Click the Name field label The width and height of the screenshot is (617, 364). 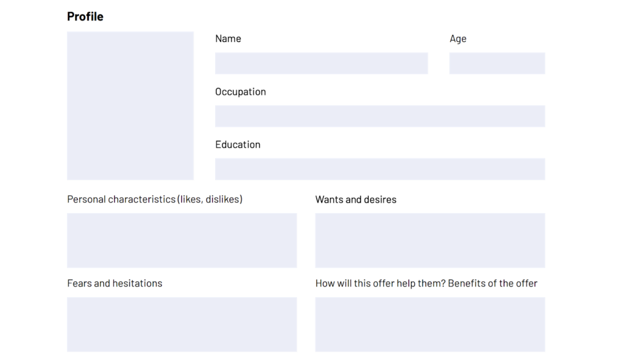[228, 39]
